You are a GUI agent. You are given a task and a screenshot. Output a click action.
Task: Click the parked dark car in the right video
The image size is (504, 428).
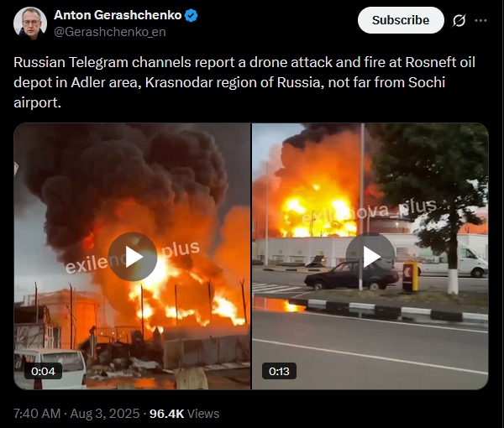352,276
